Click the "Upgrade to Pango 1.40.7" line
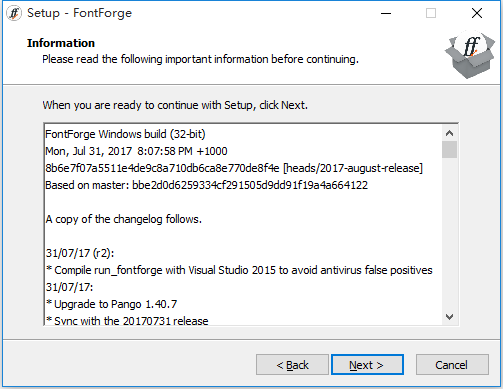The width and height of the screenshot is (503, 389). coord(111,304)
